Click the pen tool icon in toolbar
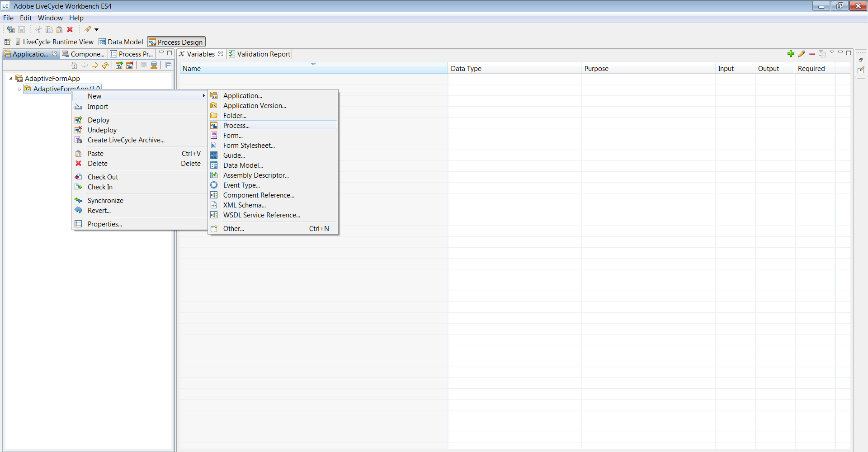The height and width of the screenshot is (452, 868). click(x=87, y=30)
